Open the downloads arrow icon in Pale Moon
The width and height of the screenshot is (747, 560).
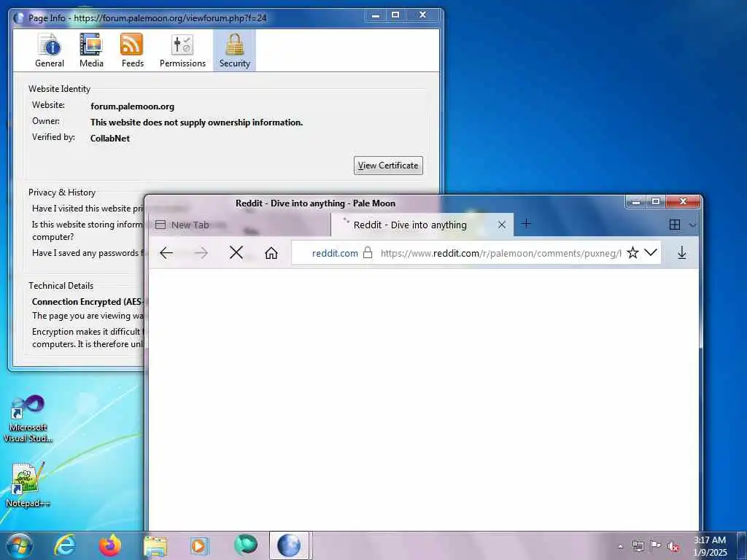pyautogui.click(x=682, y=252)
